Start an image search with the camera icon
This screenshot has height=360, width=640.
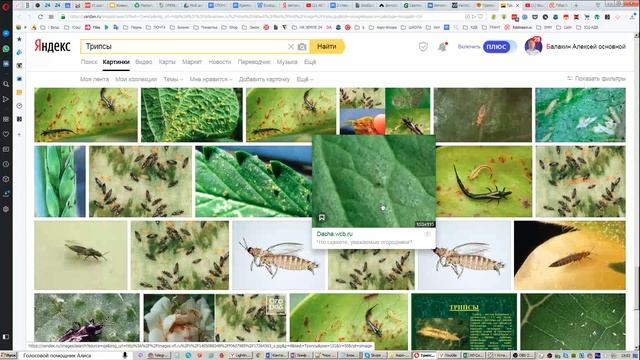tap(302, 47)
